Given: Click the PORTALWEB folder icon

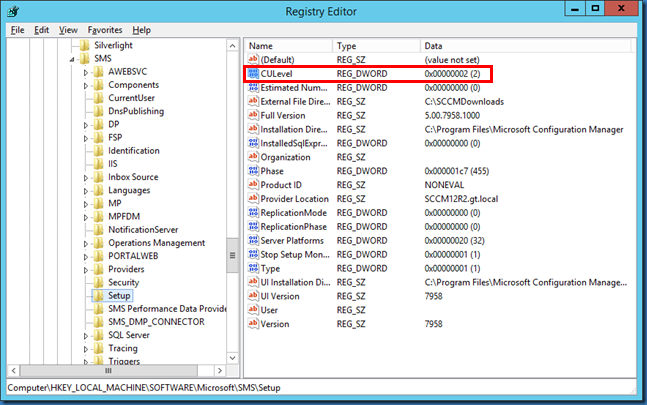Looking at the screenshot, I should click(98, 256).
